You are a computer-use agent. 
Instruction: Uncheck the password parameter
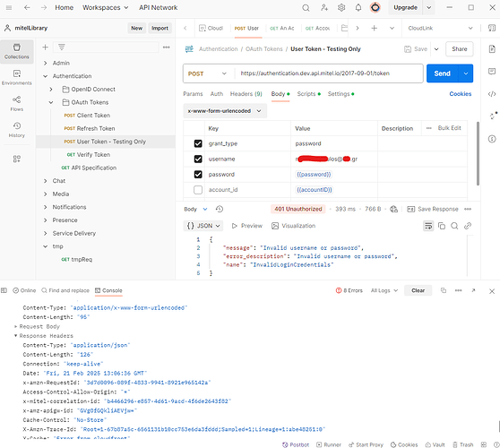pyautogui.click(x=198, y=174)
